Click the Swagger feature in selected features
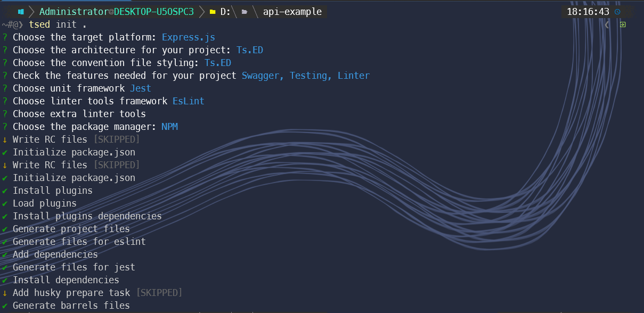Screen dimensions: 644x313 (262, 76)
